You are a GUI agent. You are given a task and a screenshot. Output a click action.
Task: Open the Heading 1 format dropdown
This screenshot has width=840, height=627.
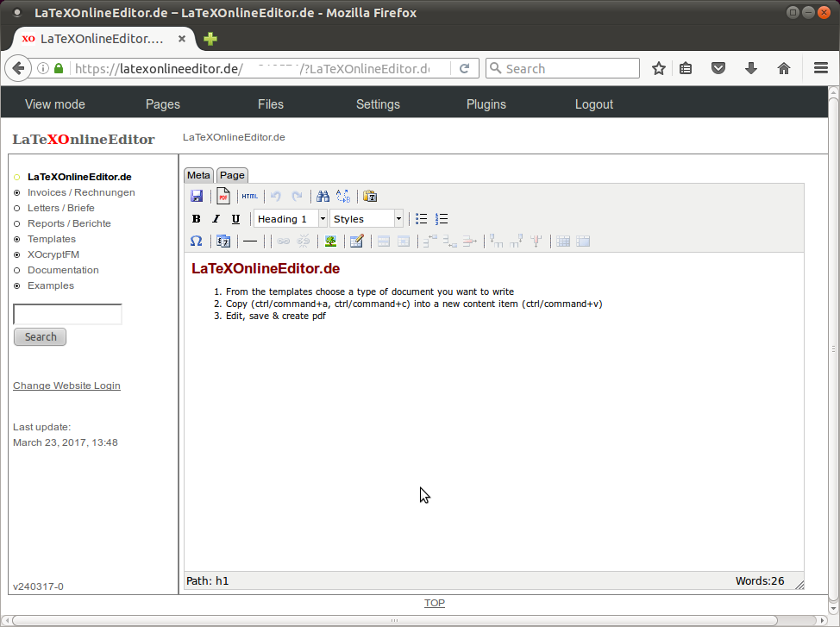291,219
